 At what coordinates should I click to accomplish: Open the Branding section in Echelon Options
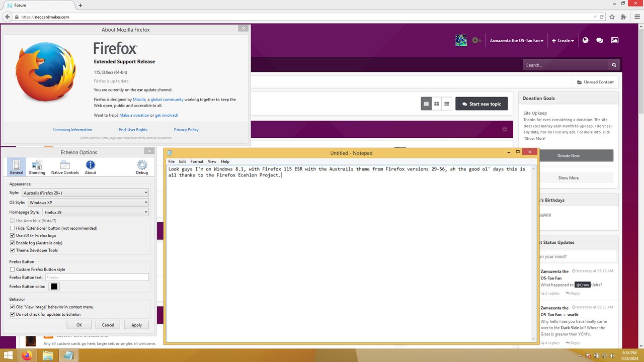(x=37, y=166)
